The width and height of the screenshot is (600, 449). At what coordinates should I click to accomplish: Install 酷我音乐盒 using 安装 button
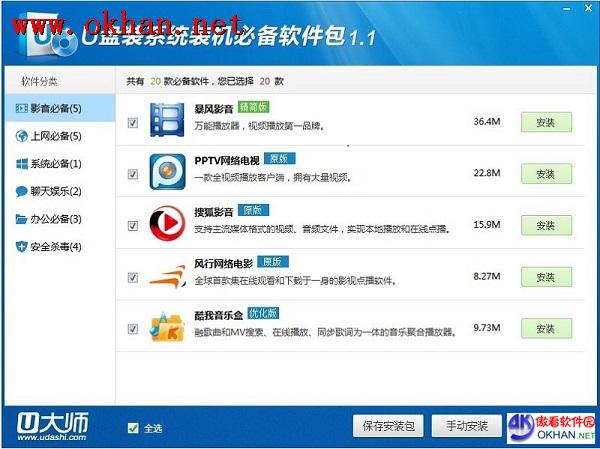coord(546,328)
